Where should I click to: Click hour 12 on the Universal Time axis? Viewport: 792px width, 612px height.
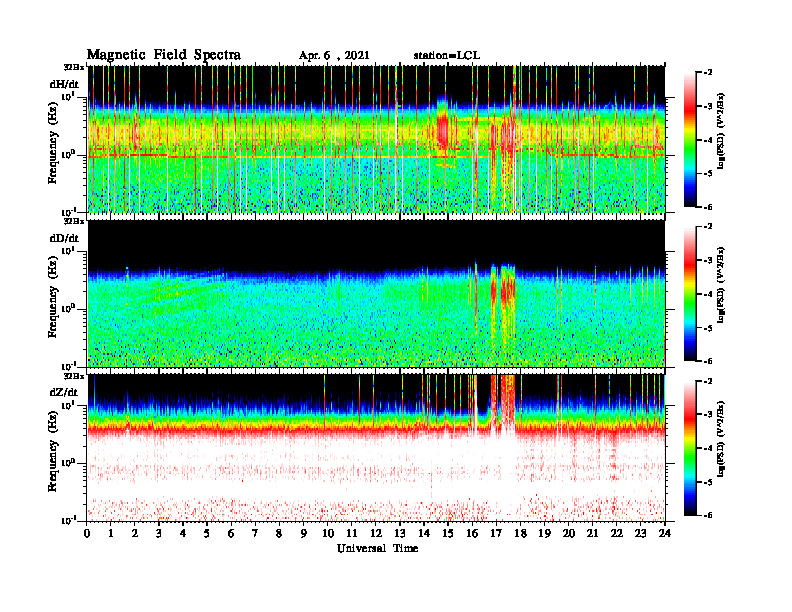pyautogui.click(x=376, y=533)
